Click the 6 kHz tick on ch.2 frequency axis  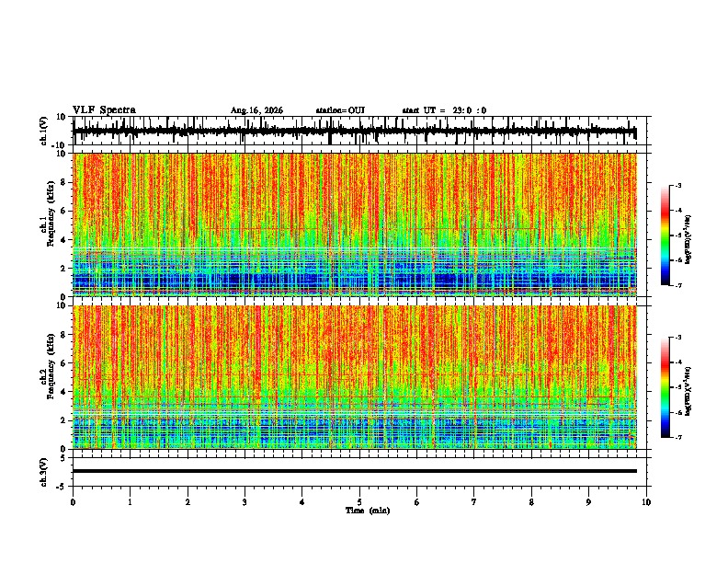tap(63, 363)
